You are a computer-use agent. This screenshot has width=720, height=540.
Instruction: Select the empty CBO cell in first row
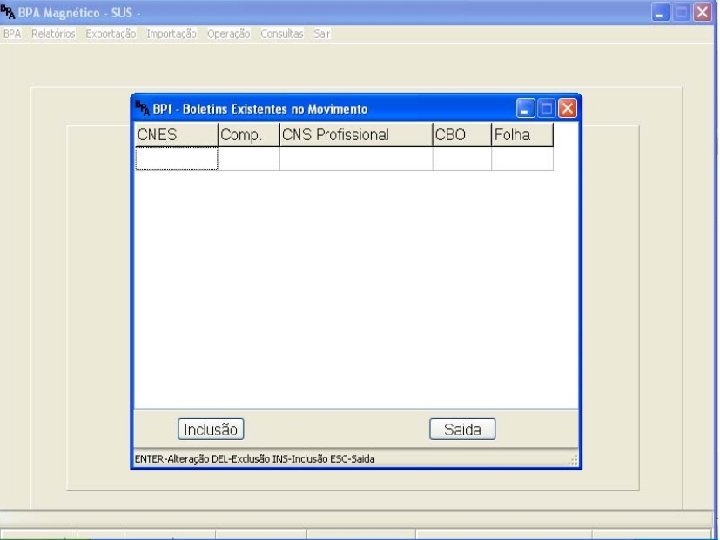click(462, 158)
